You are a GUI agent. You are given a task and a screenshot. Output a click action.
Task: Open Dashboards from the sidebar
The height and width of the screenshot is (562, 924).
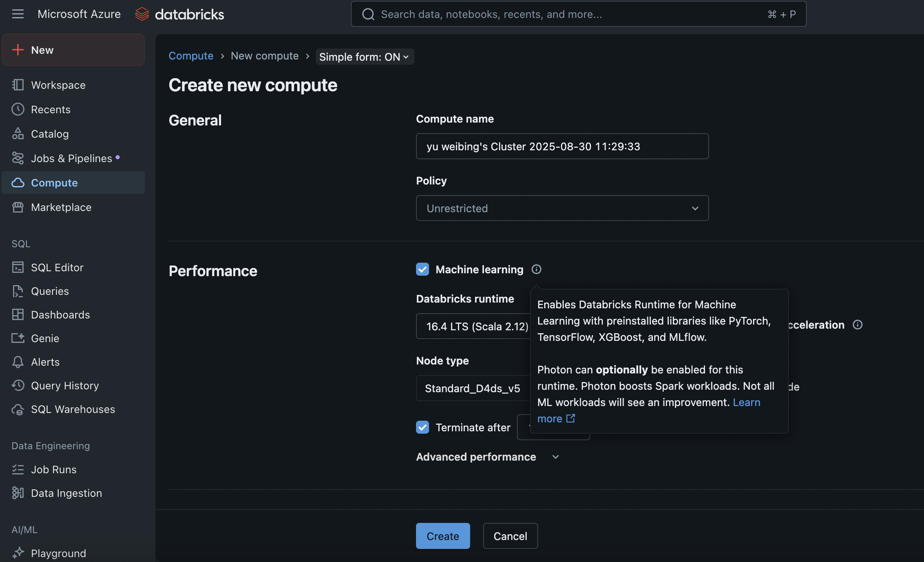tap(73, 314)
